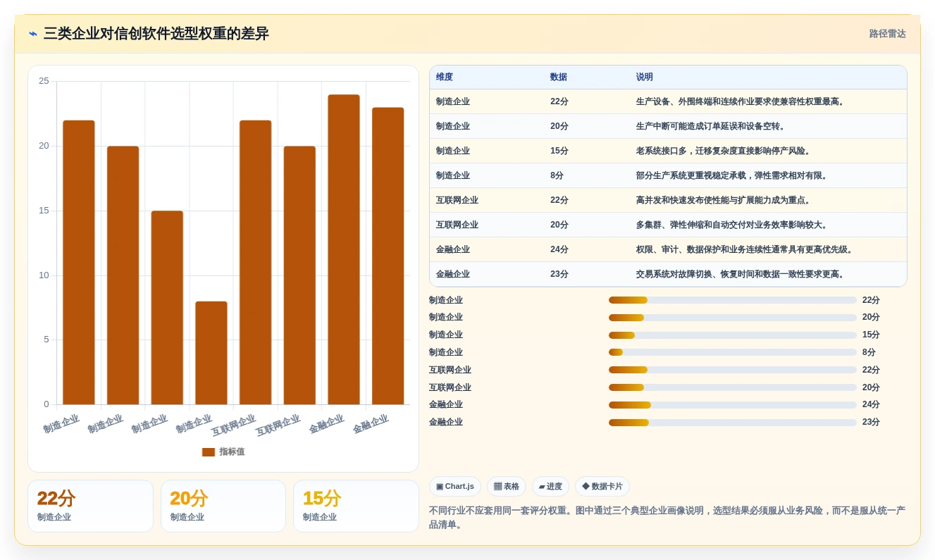The height and width of the screenshot is (560, 935).
Task: Click the Chart.js chip icon
Action: (440, 487)
